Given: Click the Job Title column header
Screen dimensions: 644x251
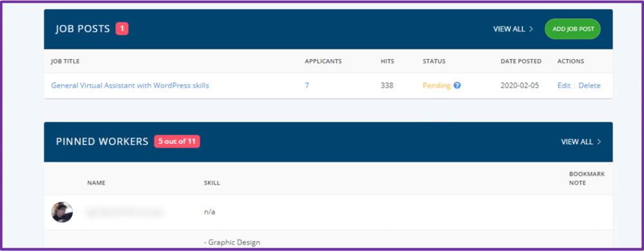Looking at the screenshot, I should tap(65, 62).
